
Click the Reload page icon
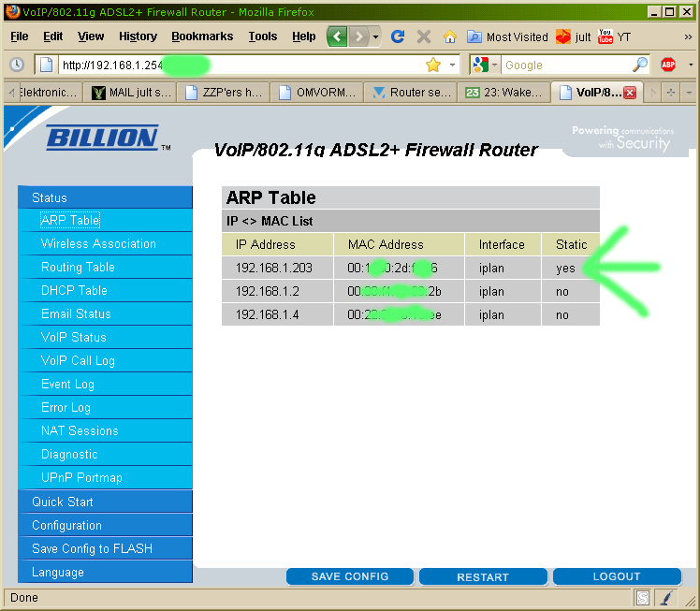point(398,36)
